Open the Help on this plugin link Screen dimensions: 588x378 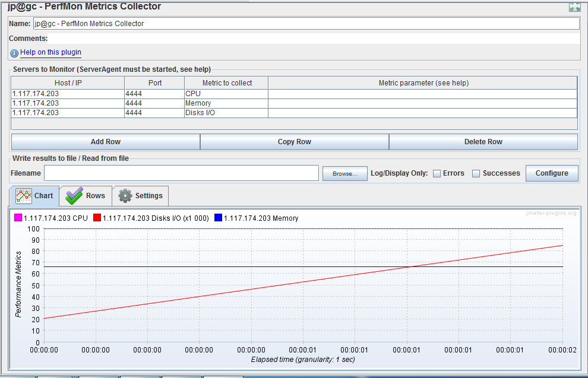tap(50, 52)
